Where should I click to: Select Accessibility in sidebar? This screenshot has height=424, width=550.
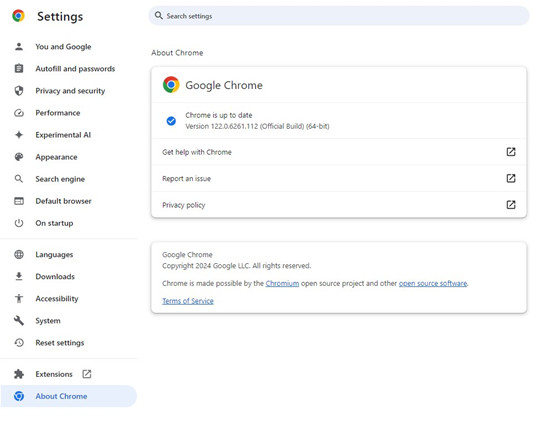(57, 299)
